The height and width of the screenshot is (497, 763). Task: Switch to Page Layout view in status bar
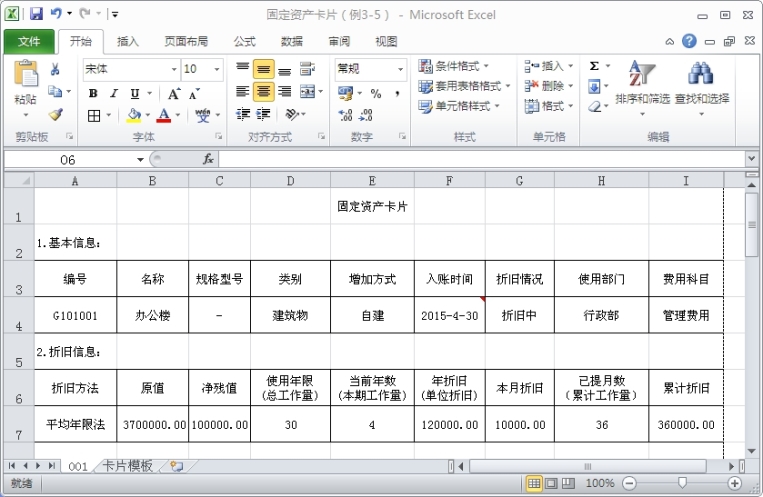(x=553, y=483)
